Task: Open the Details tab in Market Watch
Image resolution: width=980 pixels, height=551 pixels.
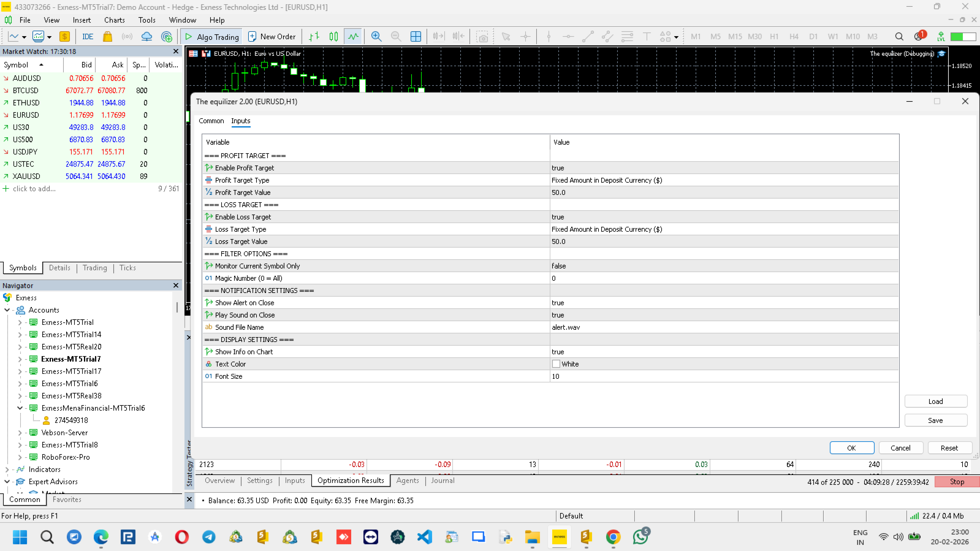Action: point(59,268)
